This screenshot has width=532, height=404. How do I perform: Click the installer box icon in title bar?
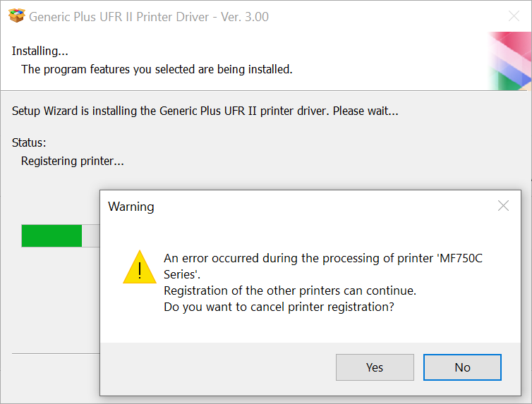pyautogui.click(x=16, y=16)
